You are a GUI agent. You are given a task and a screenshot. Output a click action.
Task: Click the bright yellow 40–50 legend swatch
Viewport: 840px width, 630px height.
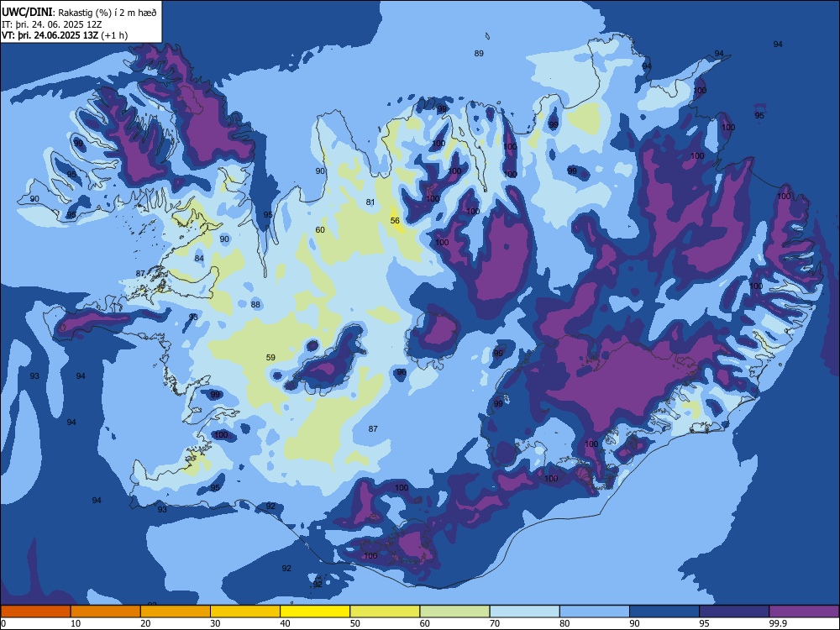coord(315,611)
